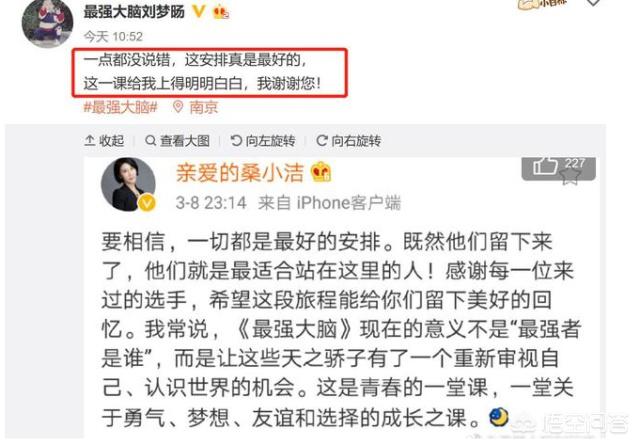Image resolution: width=640 pixels, height=445 pixels.
Task: Click the 收起 up-arrow icon
Action: (x=89, y=141)
